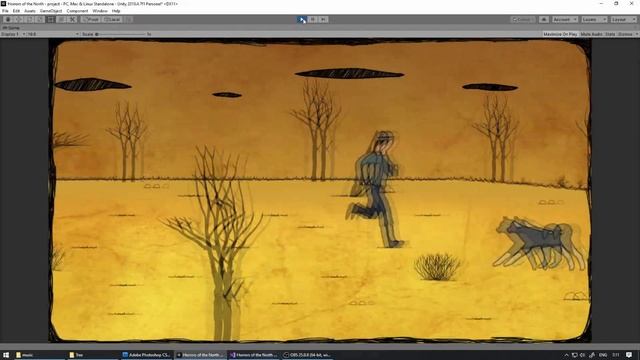Switch to Unity window in taskbar

pyautogui.click(x=200, y=355)
